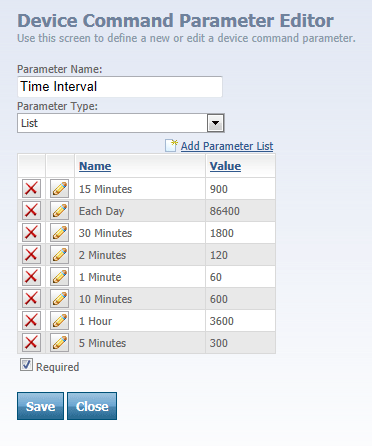372x446 pixels.
Task: Edit the 5 Minutes entry pencil icon
Action: (x=60, y=343)
